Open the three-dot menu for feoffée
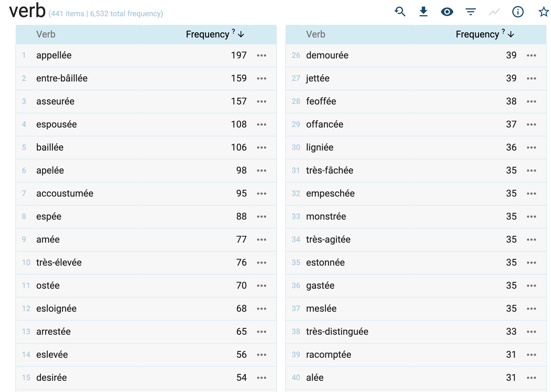The width and height of the screenshot is (551, 392). 532,102
